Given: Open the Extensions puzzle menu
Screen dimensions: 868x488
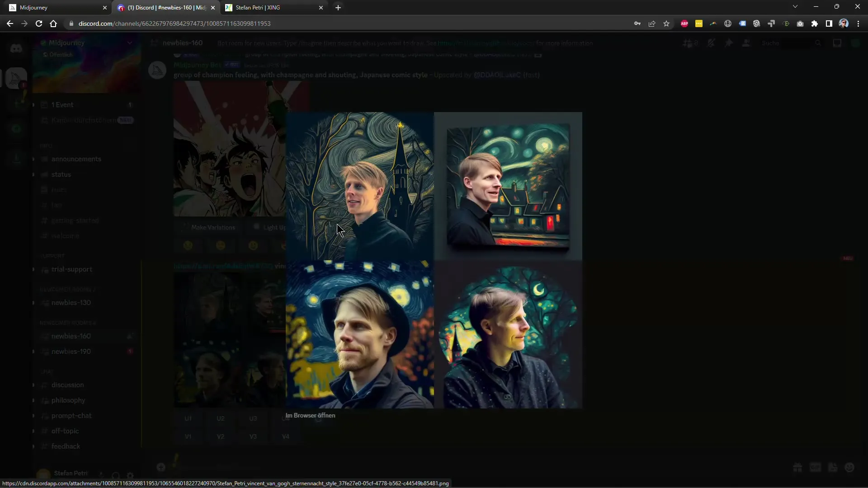Looking at the screenshot, I should pyautogui.click(x=815, y=23).
